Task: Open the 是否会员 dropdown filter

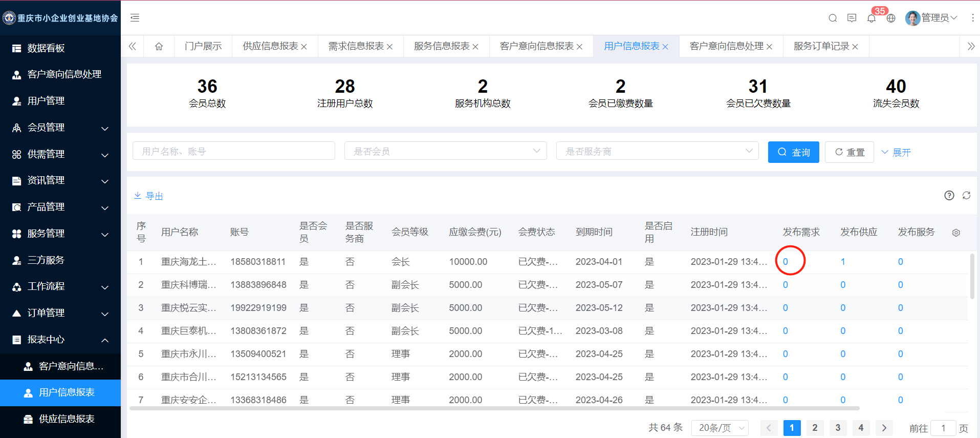Action: click(x=446, y=151)
